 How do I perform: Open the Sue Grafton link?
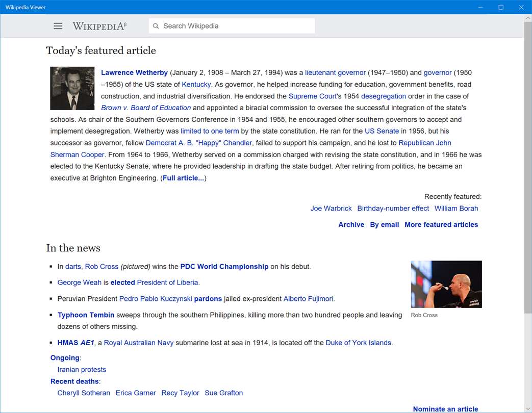point(223,393)
